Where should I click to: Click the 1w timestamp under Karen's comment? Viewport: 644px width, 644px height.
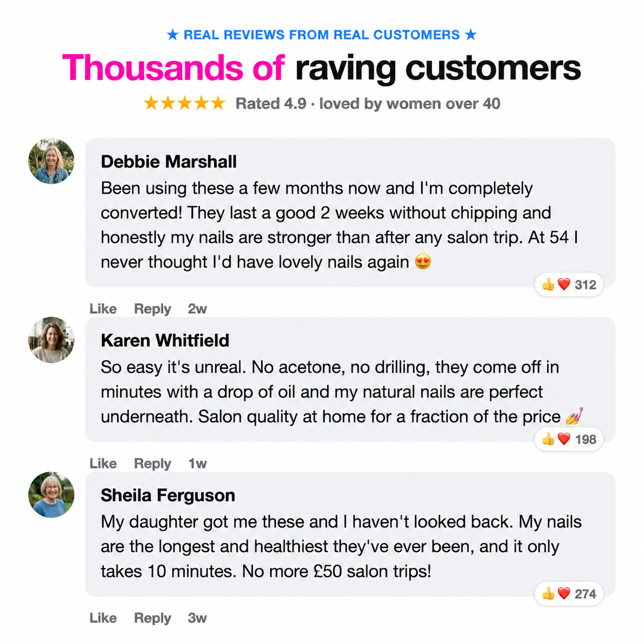197,463
